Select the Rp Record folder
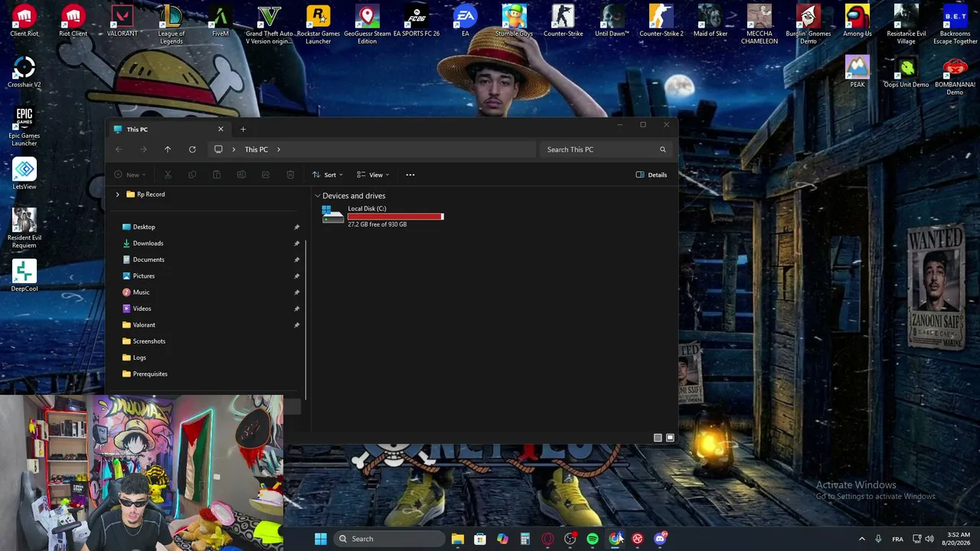Image resolution: width=980 pixels, height=551 pixels. [145, 194]
